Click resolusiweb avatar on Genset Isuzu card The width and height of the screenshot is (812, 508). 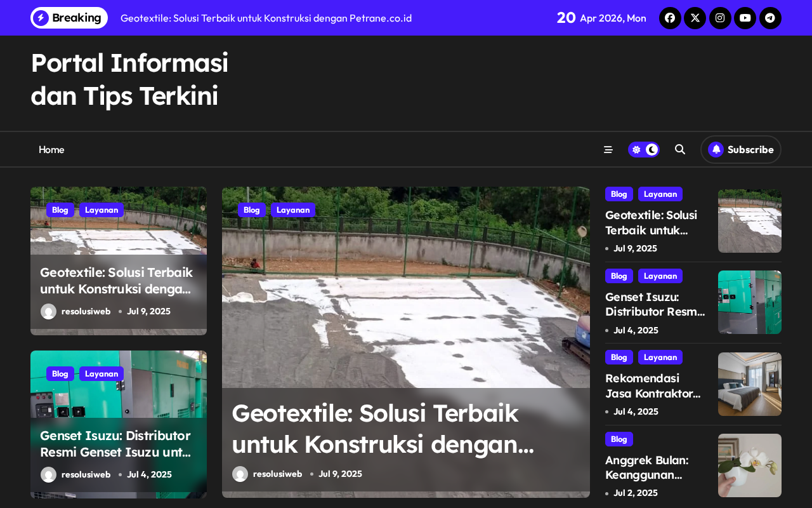point(48,474)
